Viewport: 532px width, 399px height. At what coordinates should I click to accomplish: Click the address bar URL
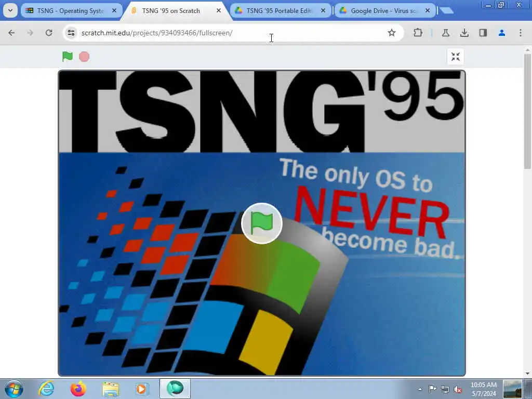157,33
